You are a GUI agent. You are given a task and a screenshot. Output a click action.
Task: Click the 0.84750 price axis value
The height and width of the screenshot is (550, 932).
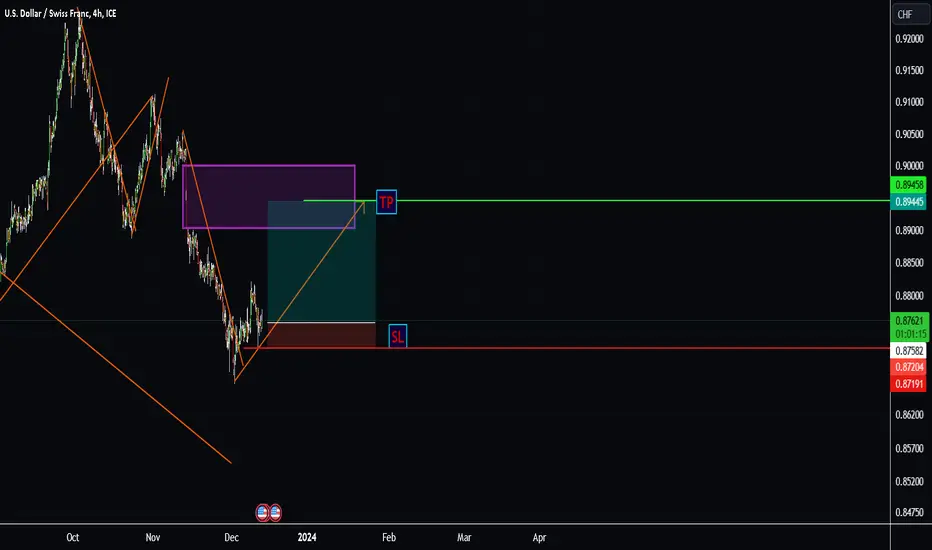click(909, 512)
